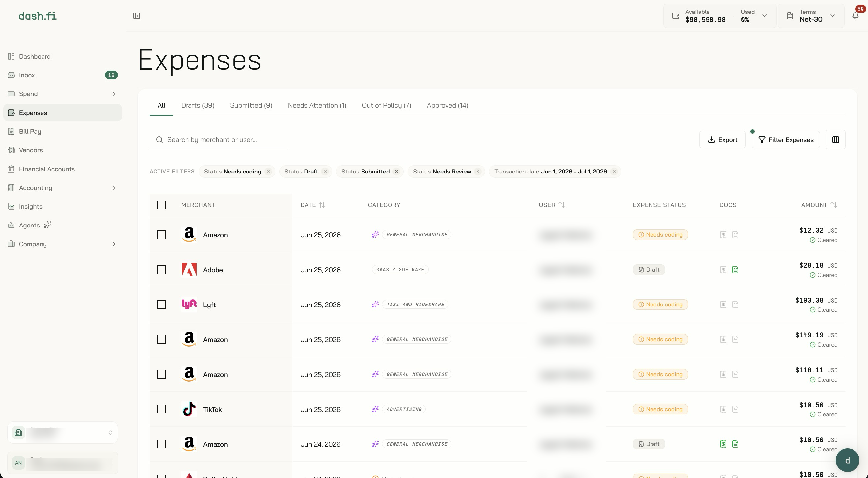Remove the Status Submitted filter
Screen dimensions: 868x478
(396, 172)
